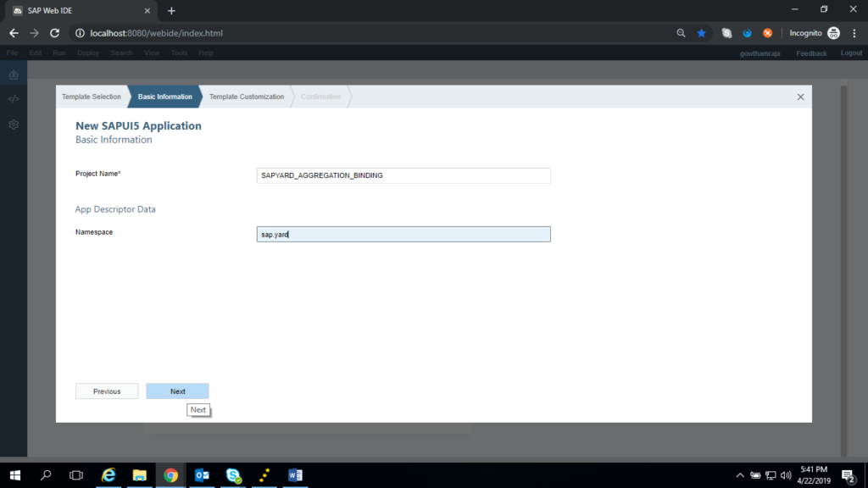
Task: Click the site information icon in address bar
Action: (x=80, y=33)
